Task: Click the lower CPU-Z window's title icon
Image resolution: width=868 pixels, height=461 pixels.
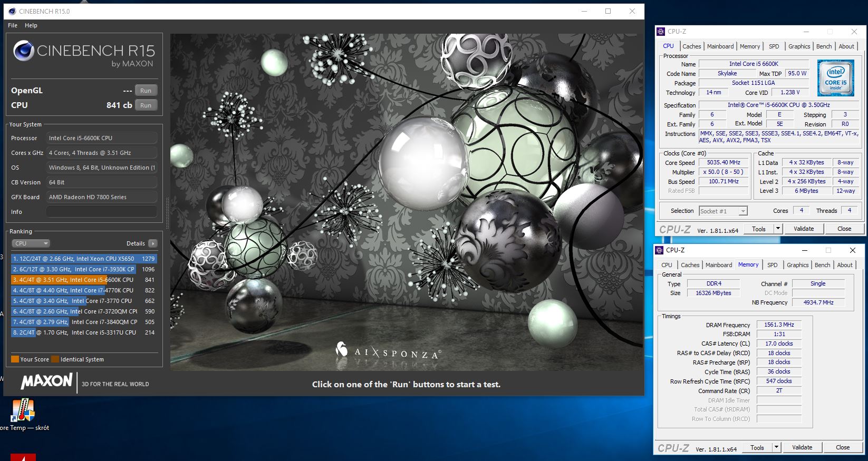Action: 659,250
